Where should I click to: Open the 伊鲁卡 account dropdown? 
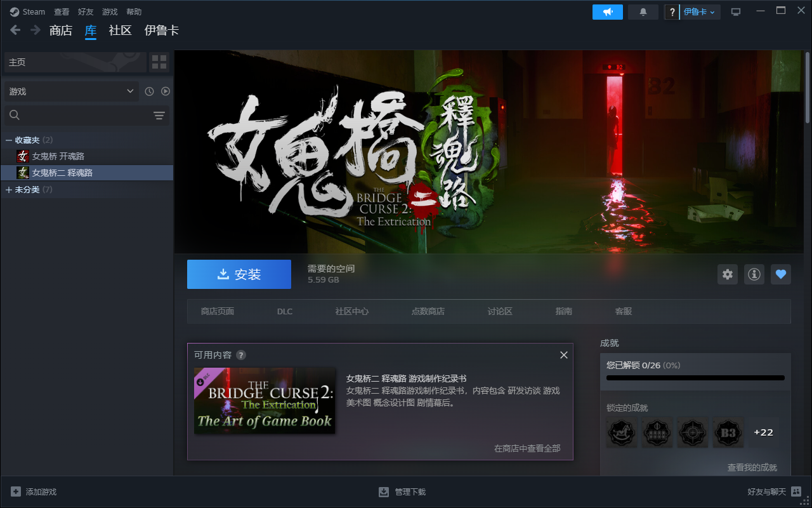[x=699, y=12]
